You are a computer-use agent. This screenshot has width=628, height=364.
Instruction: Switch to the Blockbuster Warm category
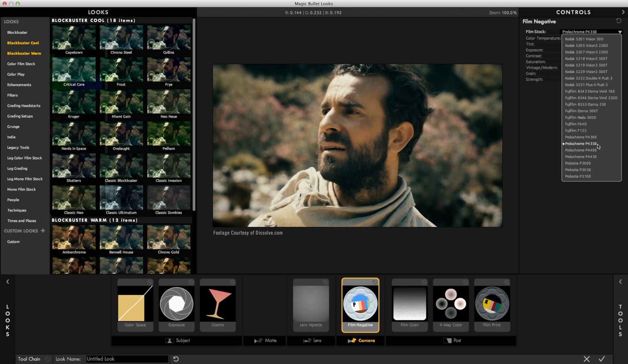click(24, 53)
